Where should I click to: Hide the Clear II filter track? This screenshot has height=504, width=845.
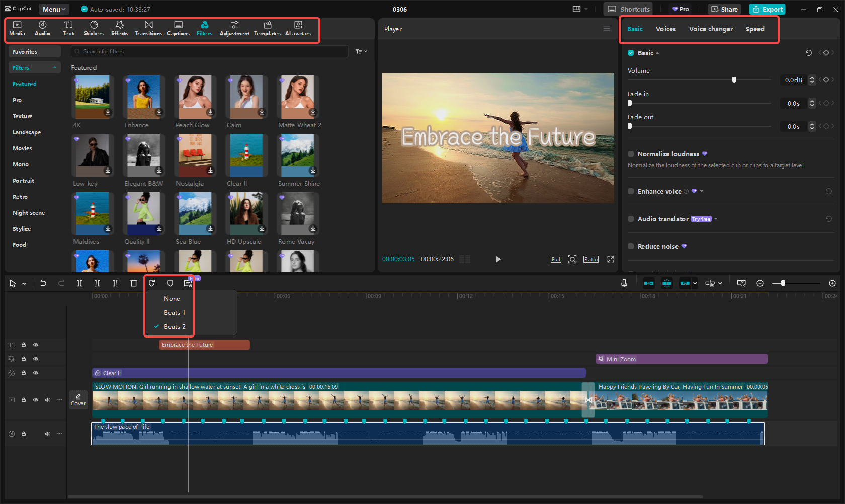click(36, 373)
